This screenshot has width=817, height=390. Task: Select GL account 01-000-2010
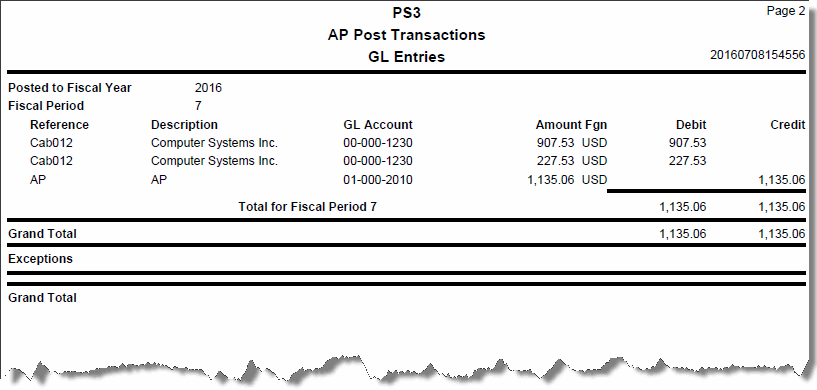tap(378, 180)
